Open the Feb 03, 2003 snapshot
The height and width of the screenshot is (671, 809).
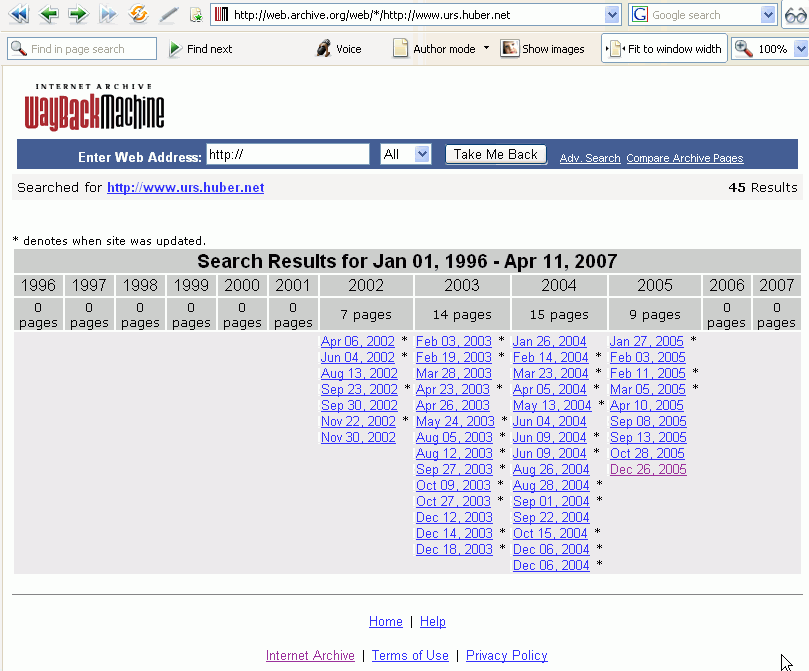pos(454,341)
